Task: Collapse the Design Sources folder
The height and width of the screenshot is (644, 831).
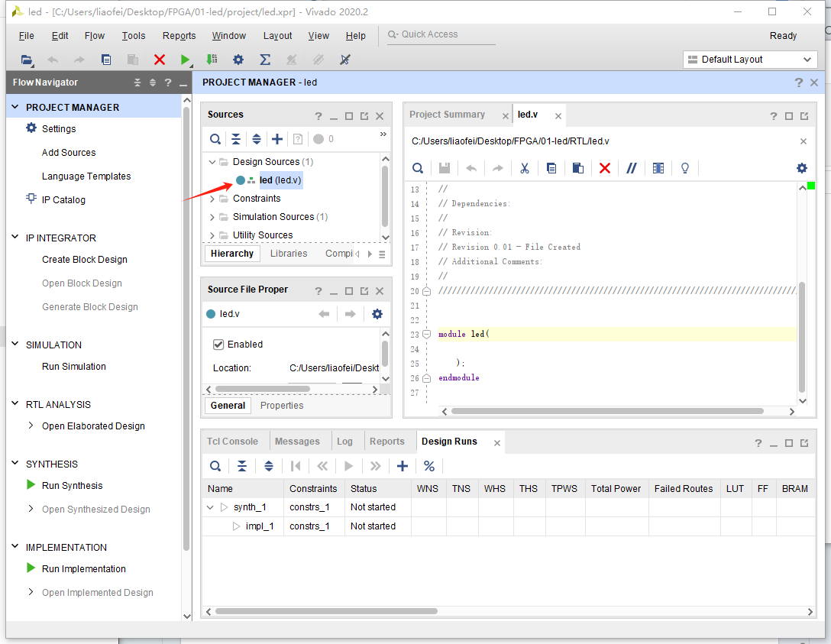Action: (212, 162)
